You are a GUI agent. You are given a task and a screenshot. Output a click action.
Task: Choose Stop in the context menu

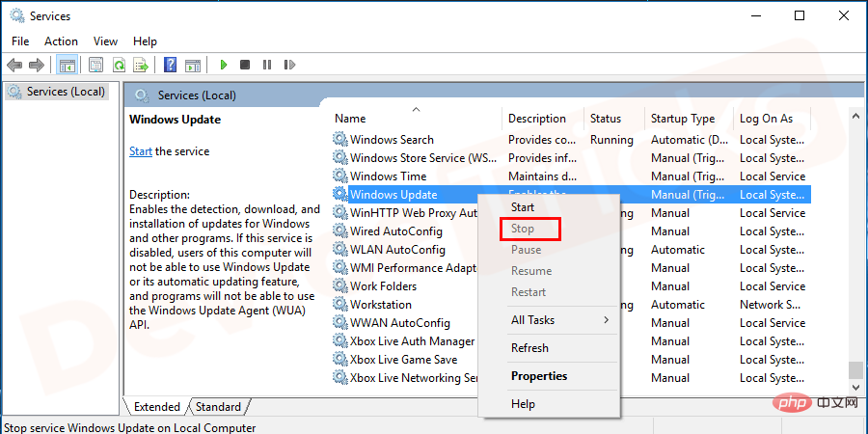(549, 228)
